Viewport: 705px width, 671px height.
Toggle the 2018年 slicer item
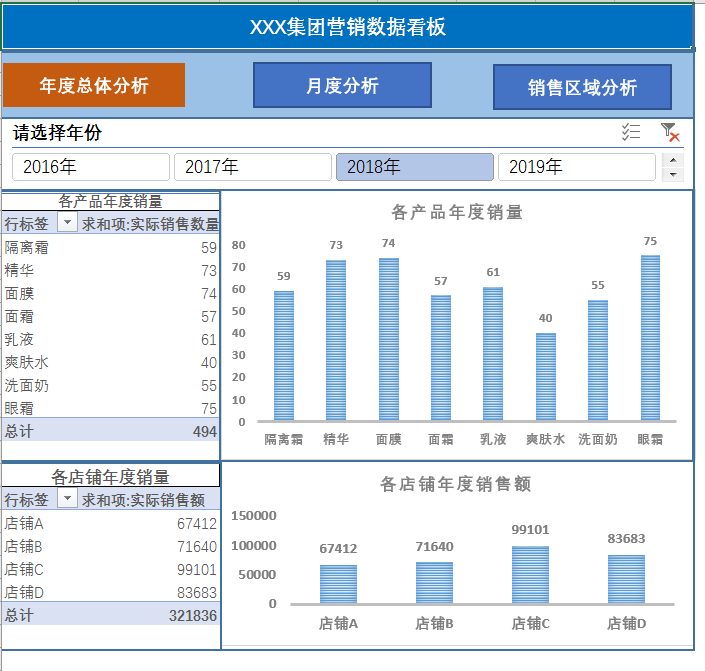[415, 167]
